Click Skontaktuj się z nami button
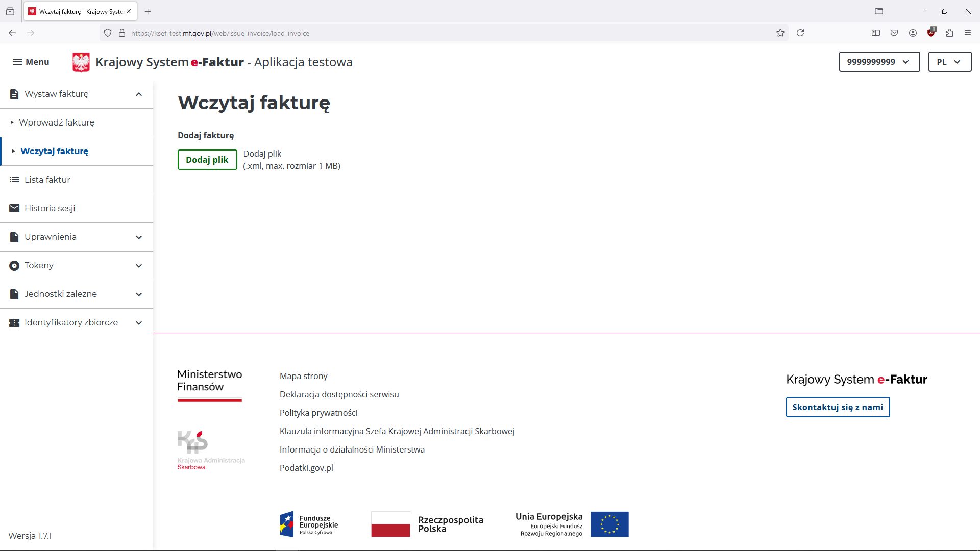980x551 pixels. click(838, 407)
